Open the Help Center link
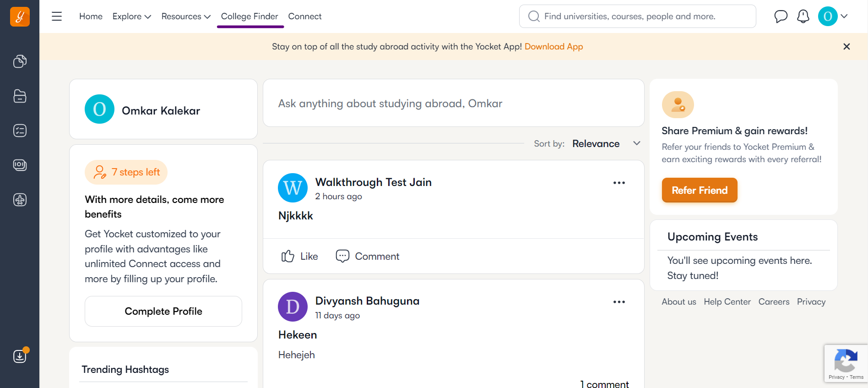Screen dimensions: 868x388 727,302
